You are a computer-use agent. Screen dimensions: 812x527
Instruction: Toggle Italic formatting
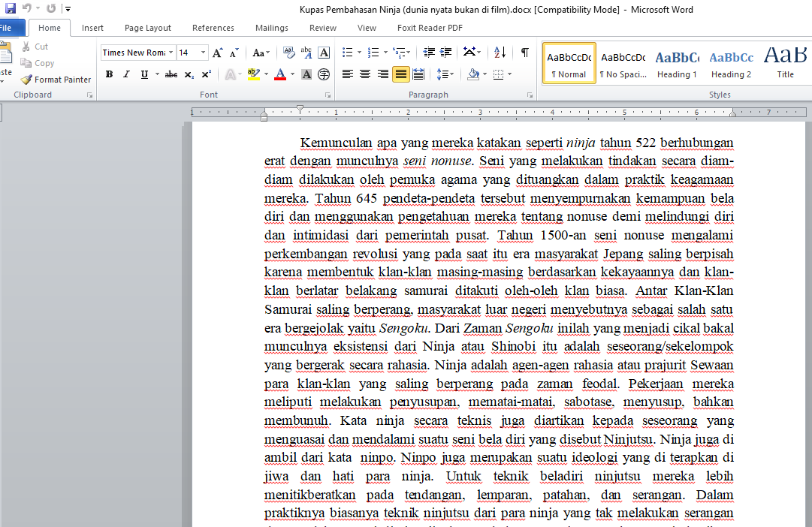pos(125,74)
